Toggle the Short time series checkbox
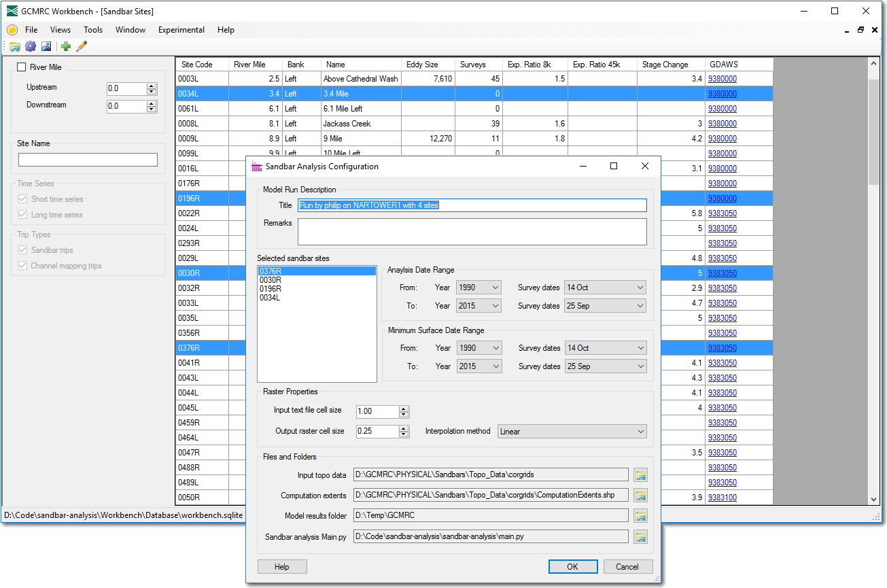Screen dimensions: 887x588 click(x=22, y=199)
